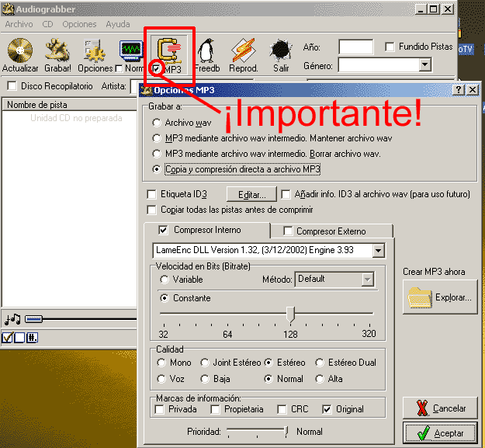Select the Estéreo radio button
Viewport: 485px width, 448px height.
[268, 363]
